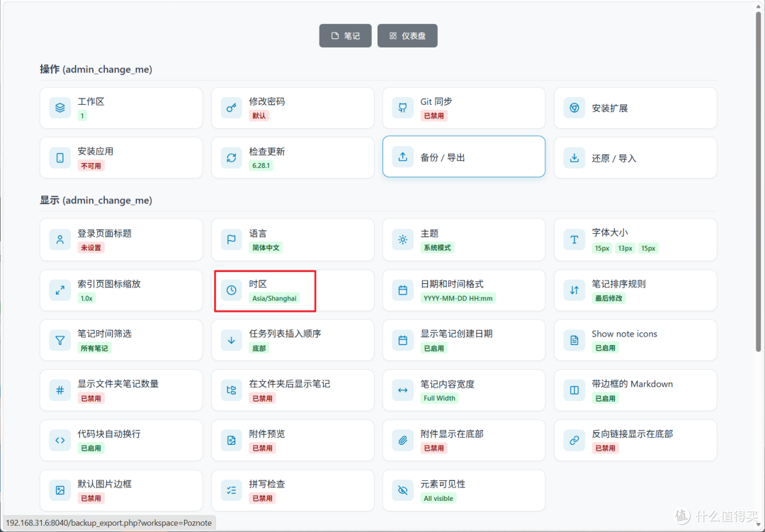This screenshot has height=532, width=765.
Task: Toggle the 已禁用 badge under 拼写检查
Action: [263, 498]
